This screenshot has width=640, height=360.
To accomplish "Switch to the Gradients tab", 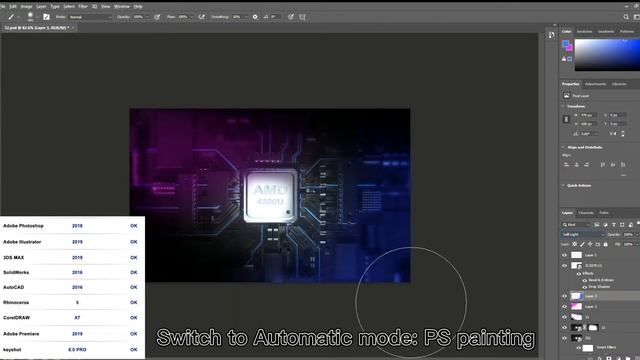I will click(606, 31).
